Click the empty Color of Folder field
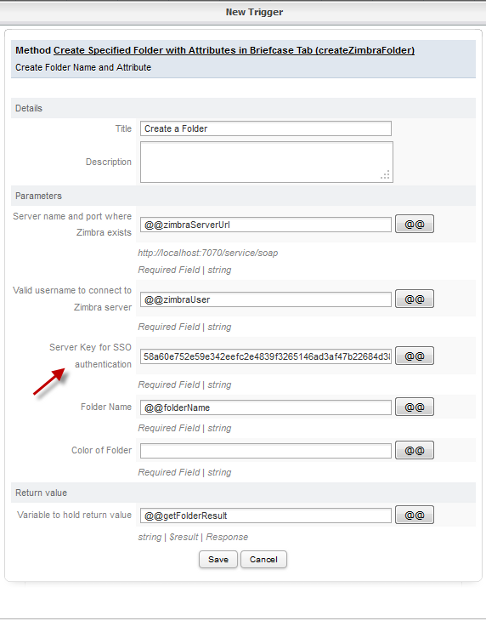The width and height of the screenshot is (486, 621). [266, 451]
